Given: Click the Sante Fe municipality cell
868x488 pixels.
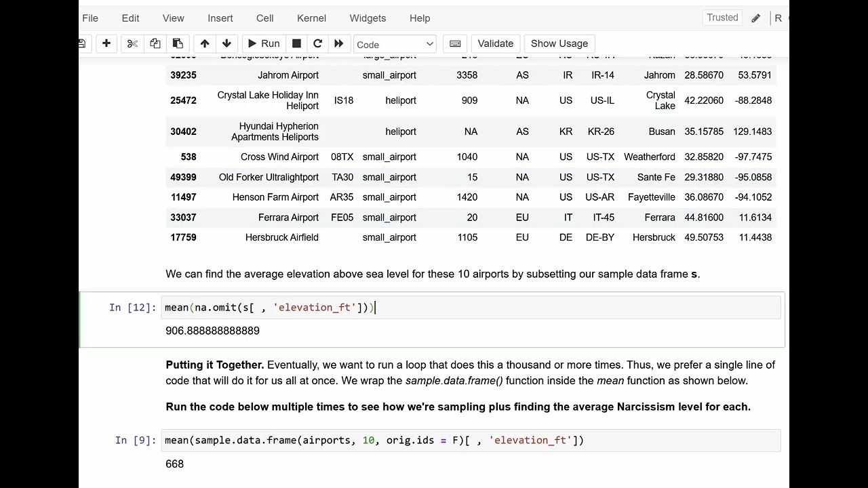Looking at the screenshot, I should coord(656,177).
